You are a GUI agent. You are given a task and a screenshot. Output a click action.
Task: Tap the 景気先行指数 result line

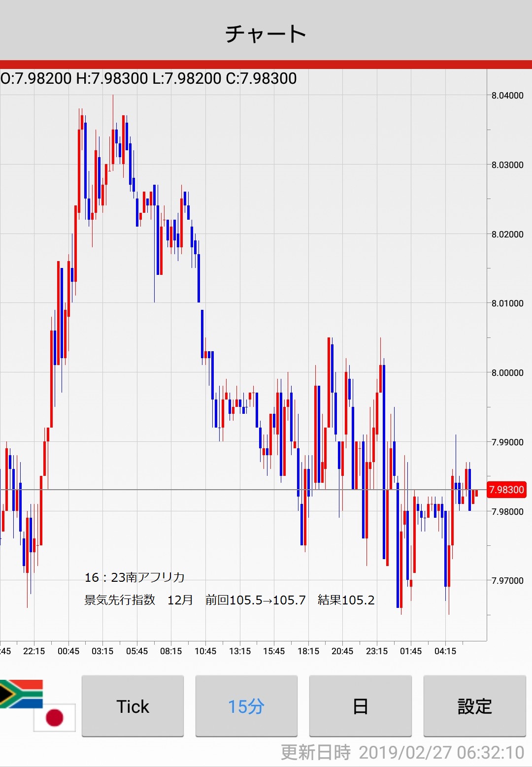230,600
